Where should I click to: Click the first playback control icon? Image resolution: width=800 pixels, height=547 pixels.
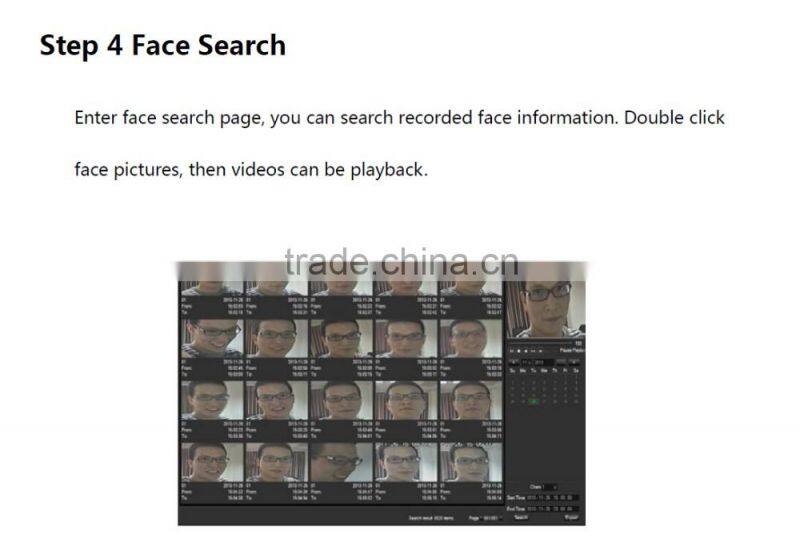point(512,351)
